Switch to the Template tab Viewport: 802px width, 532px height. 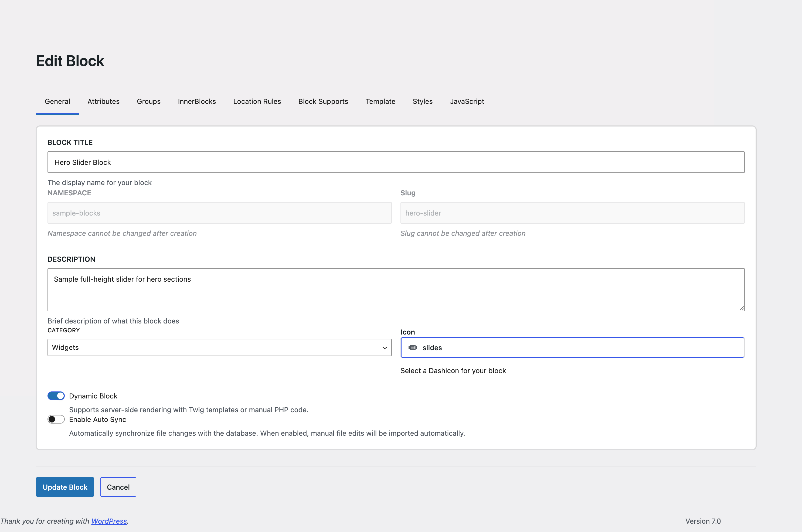click(x=380, y=101)
